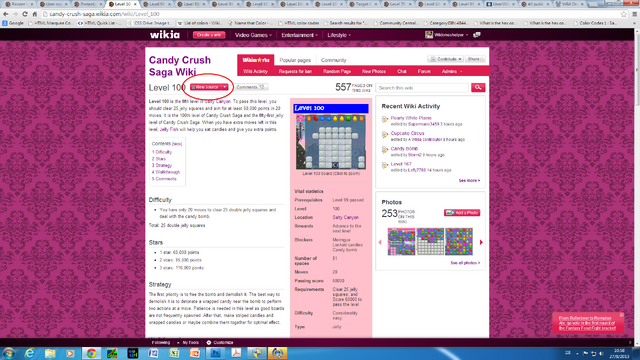The width and height of the screenshot is (640, 360).
Task: Click the edit icon beside Pearly White Plains
Action: tap(384, 119)
